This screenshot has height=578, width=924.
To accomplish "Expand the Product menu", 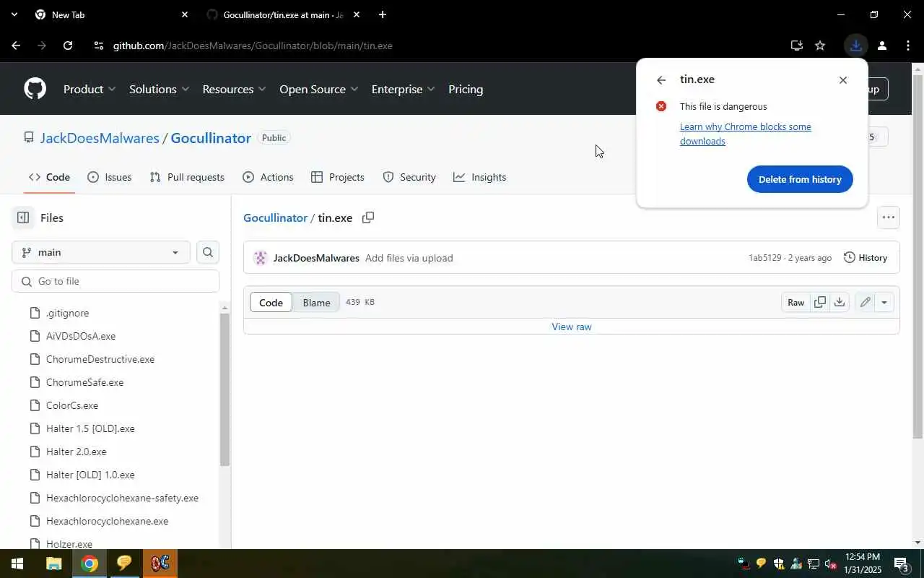I will (90, 89).
